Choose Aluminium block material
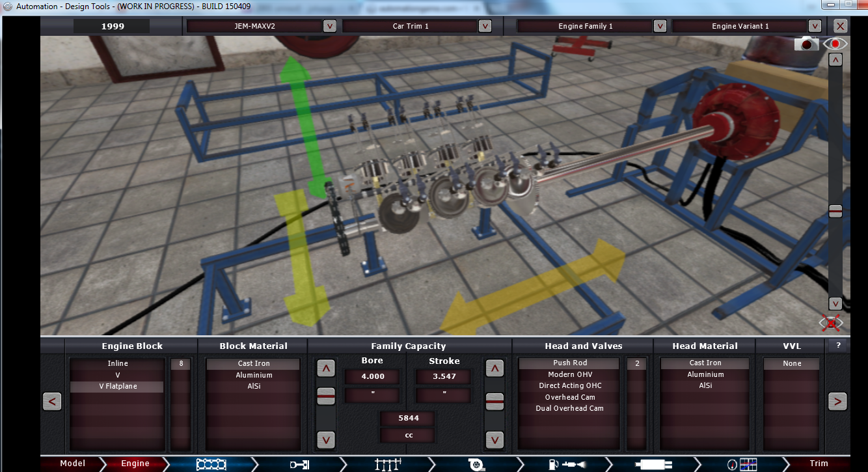The height and width of the screenshot is (472, 868). pyautogui.click(x=253, y=375)
